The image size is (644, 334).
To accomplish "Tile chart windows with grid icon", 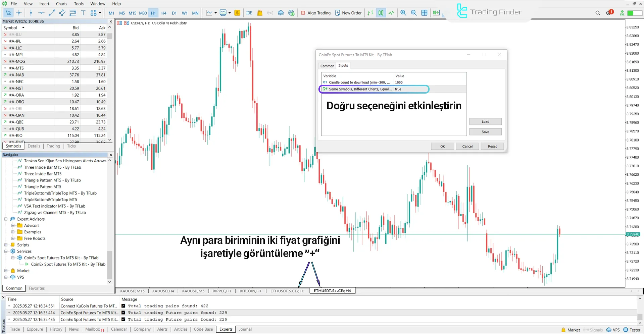I will click(x=424, y=13).
